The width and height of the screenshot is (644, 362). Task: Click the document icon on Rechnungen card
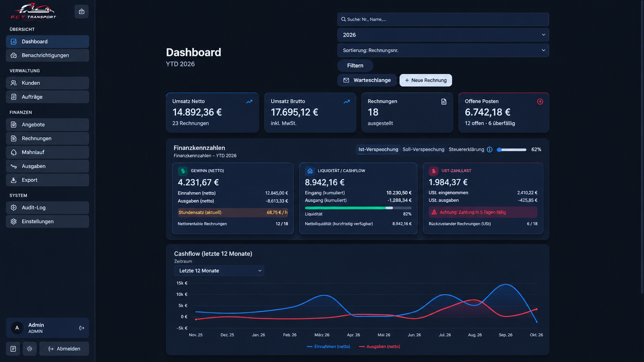(444, 102)
